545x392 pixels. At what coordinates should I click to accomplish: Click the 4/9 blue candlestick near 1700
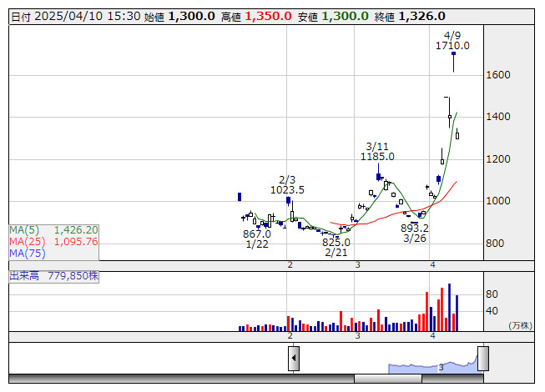(453, 62)
